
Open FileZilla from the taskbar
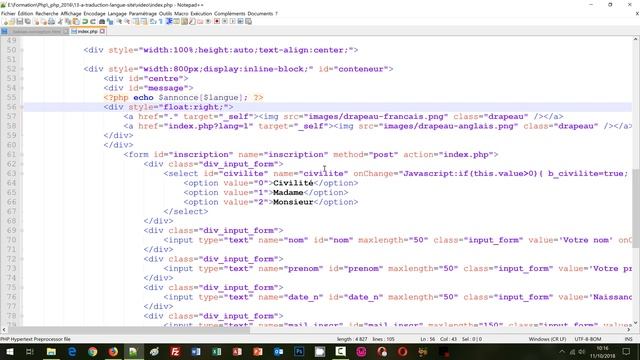pyautogui.click(x=175, y=351)
